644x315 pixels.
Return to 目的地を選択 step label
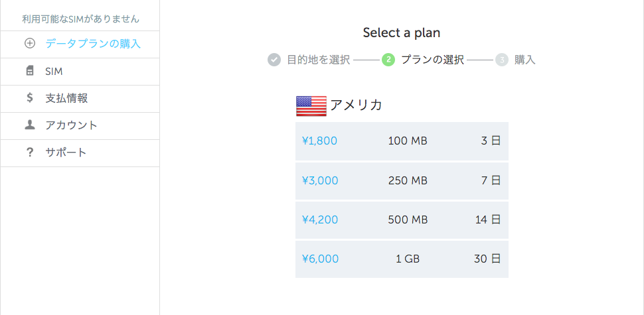coord(318,60)
